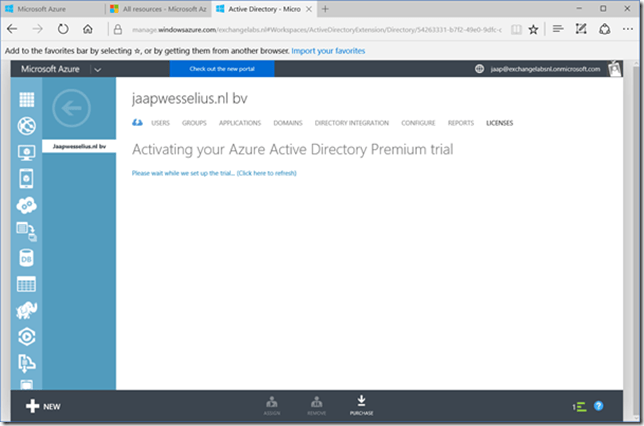Open Web Apps from the sidebar
644x426 pixels.
point(27,127)
